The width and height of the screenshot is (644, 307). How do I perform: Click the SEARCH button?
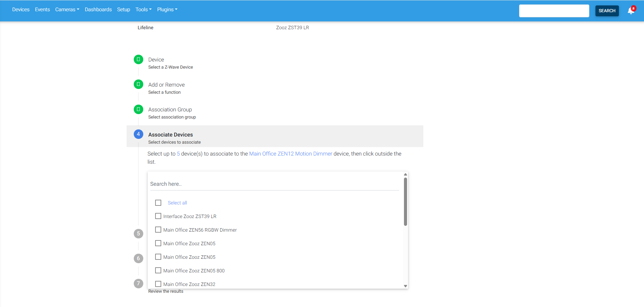click(x=607, y=11)
